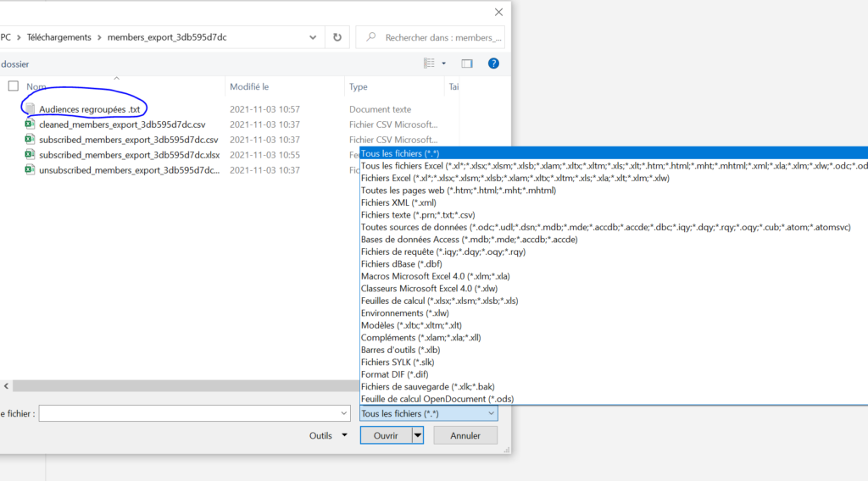The height and width of the screenshot is (481, 868).
Task: Pick Feuille de calcul OpenDocument (*.ods)
Action: (x=437, y=399)
